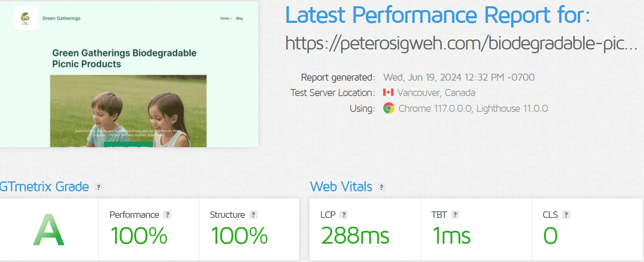Open the TBT help icon

(x=455, y=215)
